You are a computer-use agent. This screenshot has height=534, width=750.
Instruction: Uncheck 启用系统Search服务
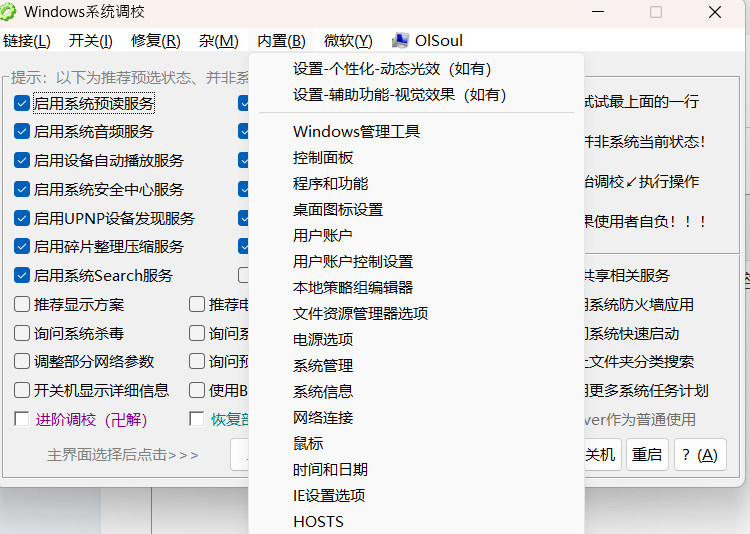tap(22, 275)
